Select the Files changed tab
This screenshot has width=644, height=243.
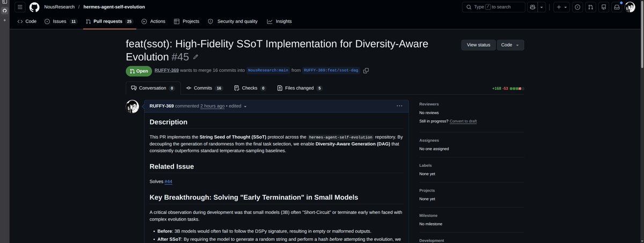301,88
